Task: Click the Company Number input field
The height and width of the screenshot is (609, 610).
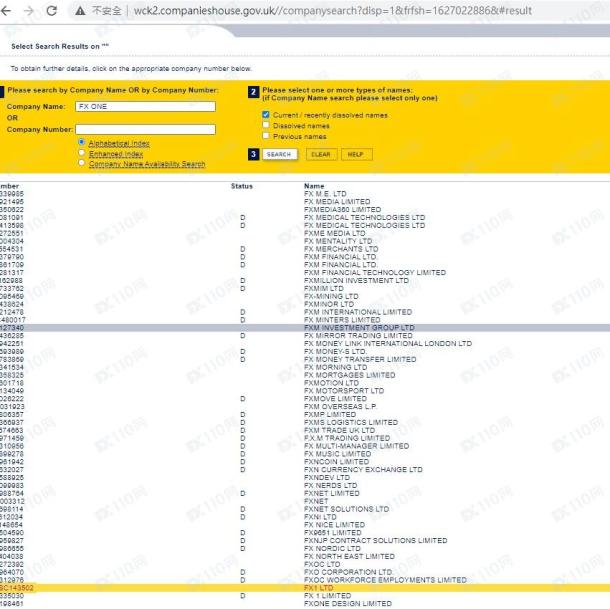Action: coord(145,130)
